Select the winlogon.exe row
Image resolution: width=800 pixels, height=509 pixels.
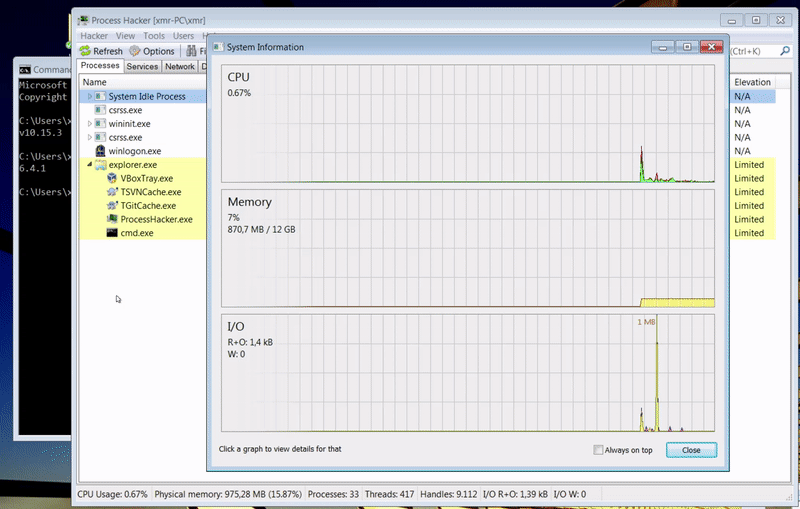(143, 151)
